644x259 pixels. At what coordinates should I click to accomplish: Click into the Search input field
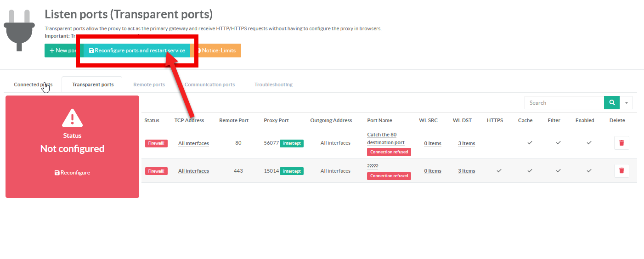click(564, 103)
